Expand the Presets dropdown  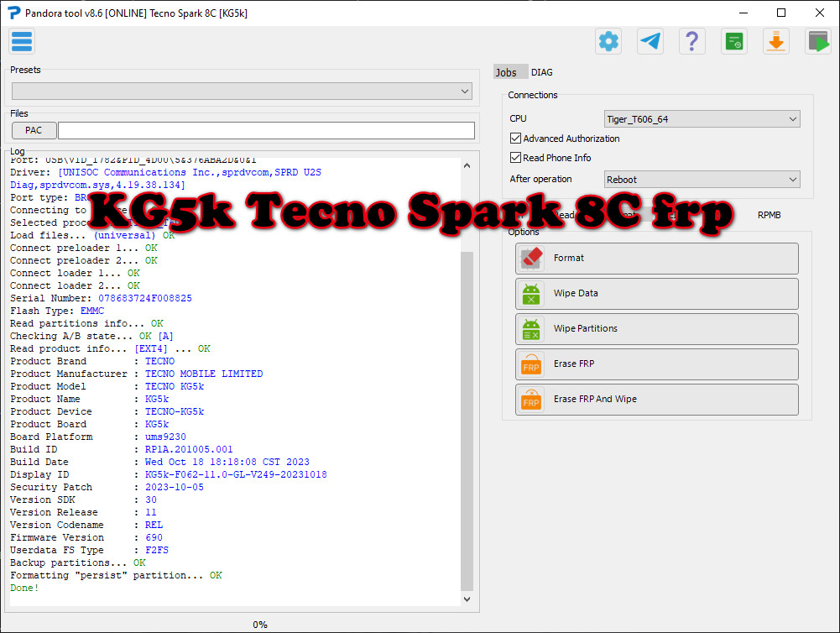pyautogui.click(x=242, y=92)
